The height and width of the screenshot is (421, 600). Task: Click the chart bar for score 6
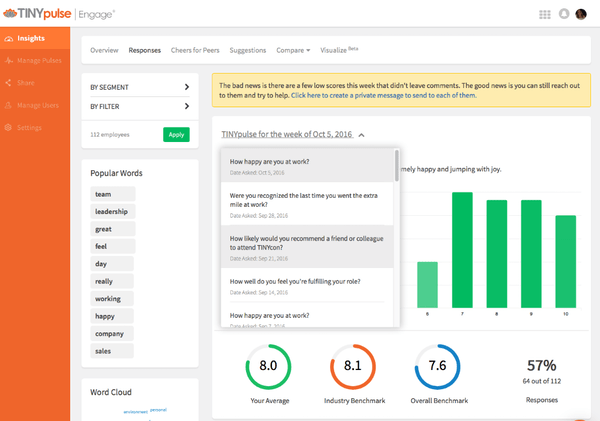[x=427, y=285]
